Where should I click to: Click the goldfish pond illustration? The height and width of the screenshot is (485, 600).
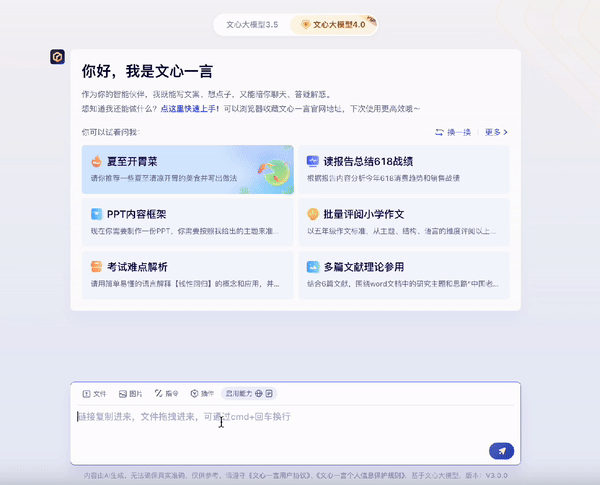(274, 171)
